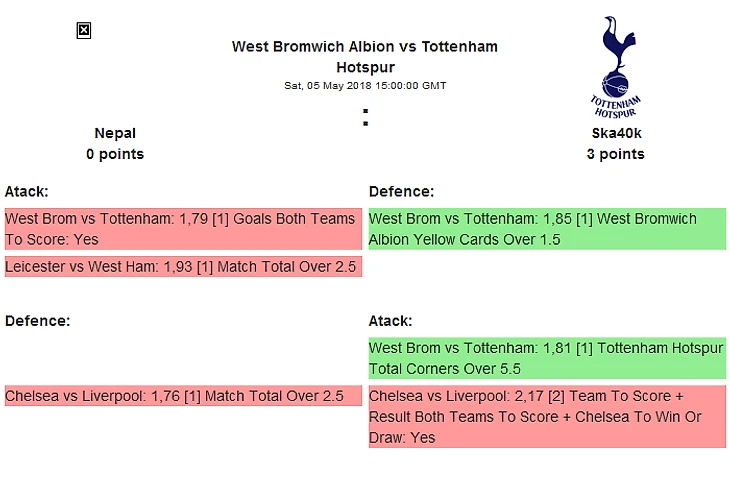Screen dimensions: 730x480
Task: Click the Sat, 05 May 2018 match date
Action: 365,85
